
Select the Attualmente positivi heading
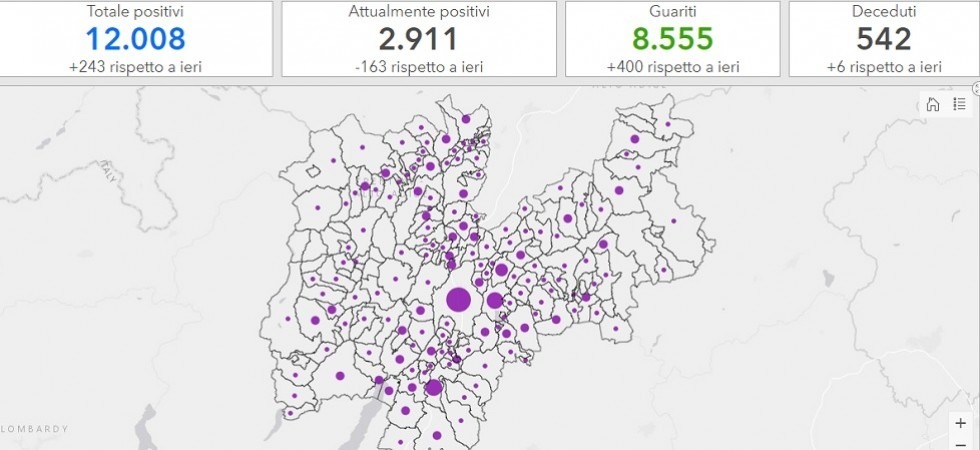419,12
